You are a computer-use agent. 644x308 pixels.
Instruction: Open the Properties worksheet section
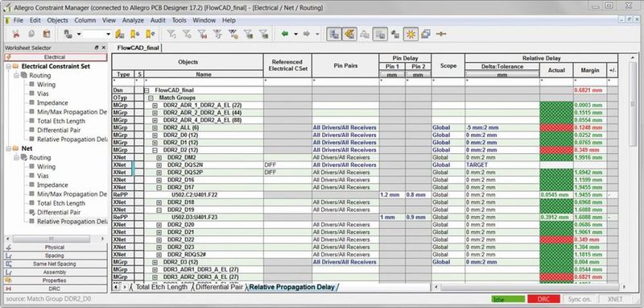[x=55, y=281]
